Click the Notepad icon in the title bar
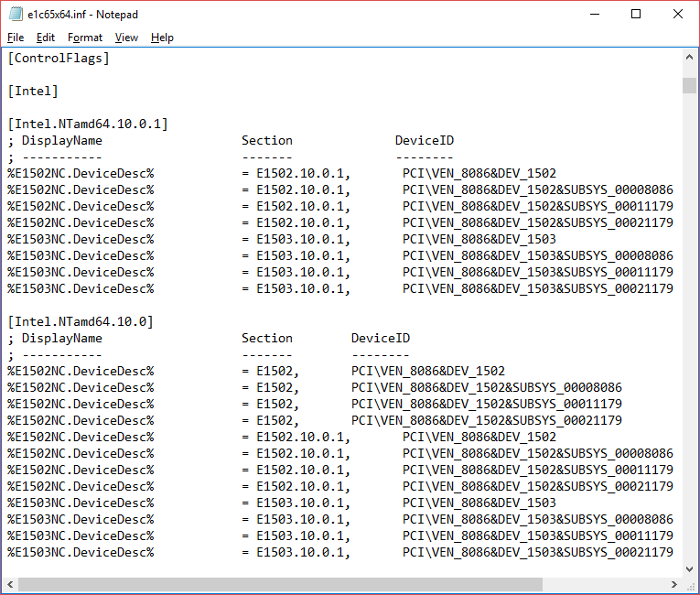 [16, 15]
